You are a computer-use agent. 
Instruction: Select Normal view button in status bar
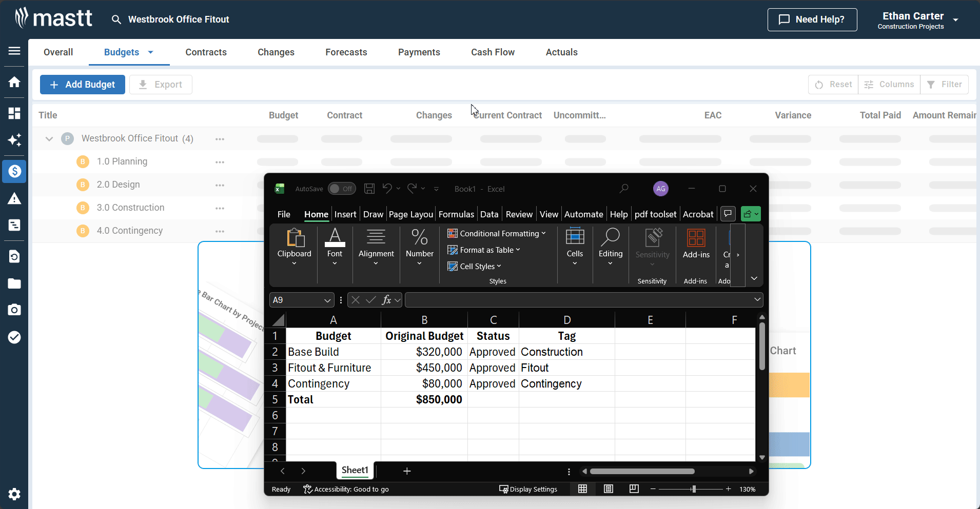coord(582,489)
